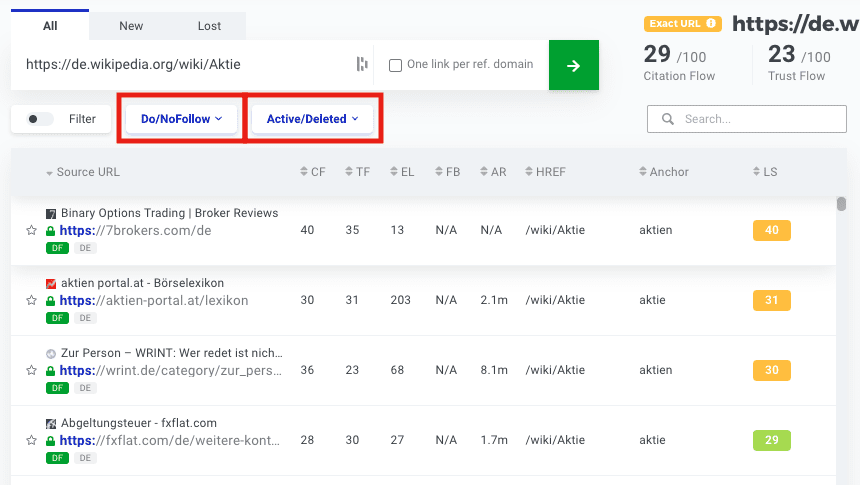Viewport: 860px width, 485px height.
Task: Open the Active/Deleted dropdown
Action: click(x=312, y=119)
